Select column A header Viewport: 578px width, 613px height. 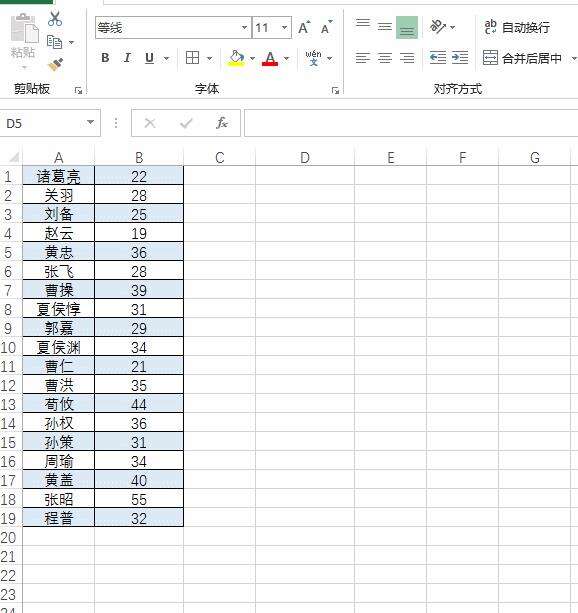click(x=59, y=158)
